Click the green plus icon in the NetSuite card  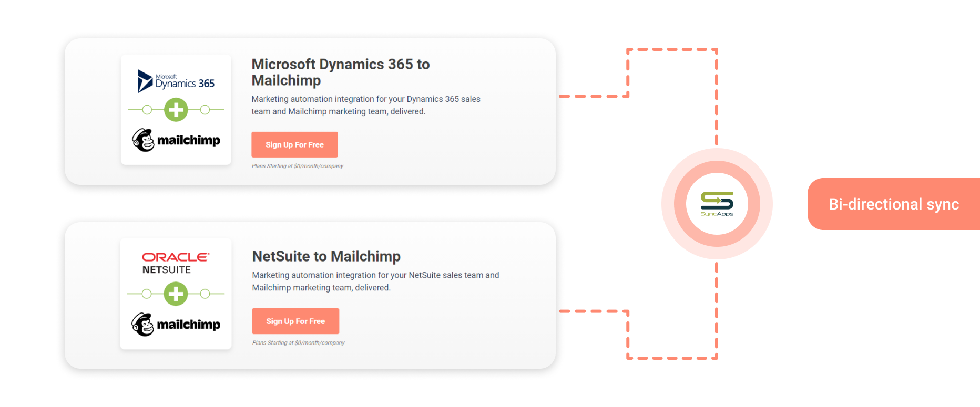pos(176,294)
